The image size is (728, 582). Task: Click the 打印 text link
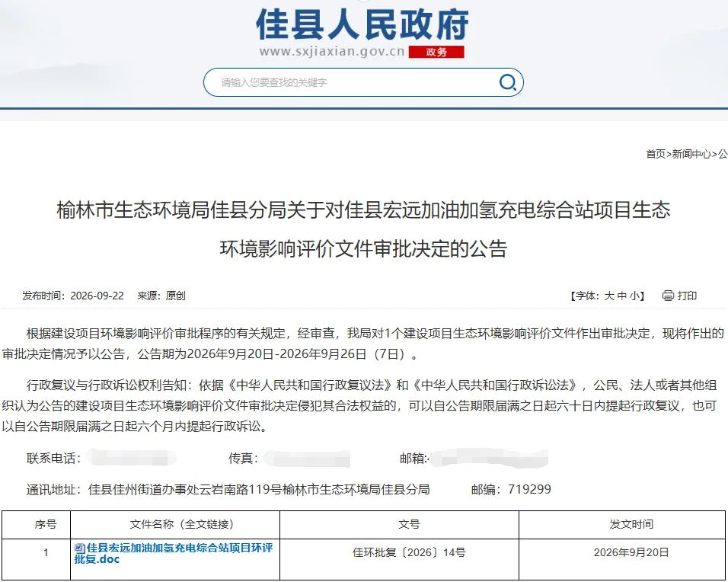click(x=687, y=296)
